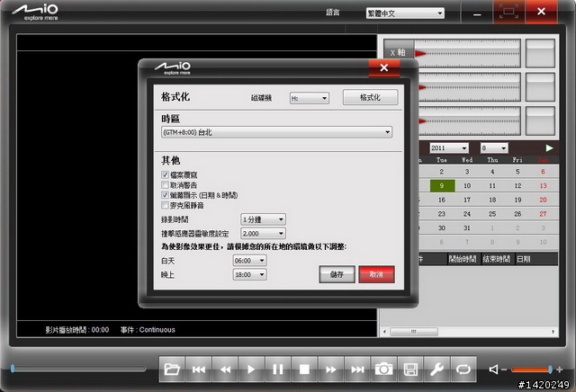Click the 格式化 format button
The width and height of the screenshot is (576, 392).
pos(370,97)
